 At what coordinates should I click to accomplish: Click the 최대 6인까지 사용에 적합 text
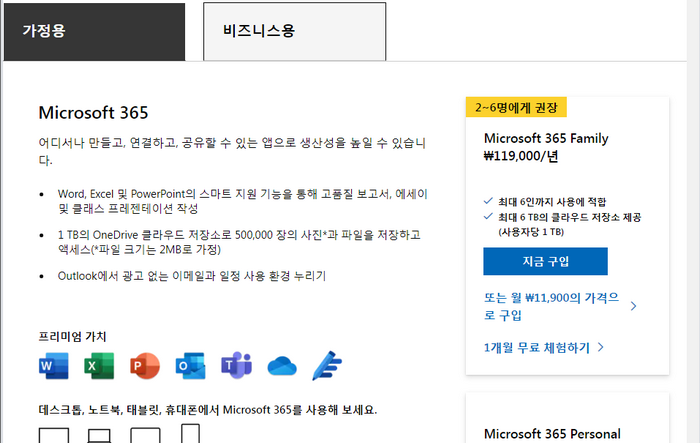click(x=552, y=202)
